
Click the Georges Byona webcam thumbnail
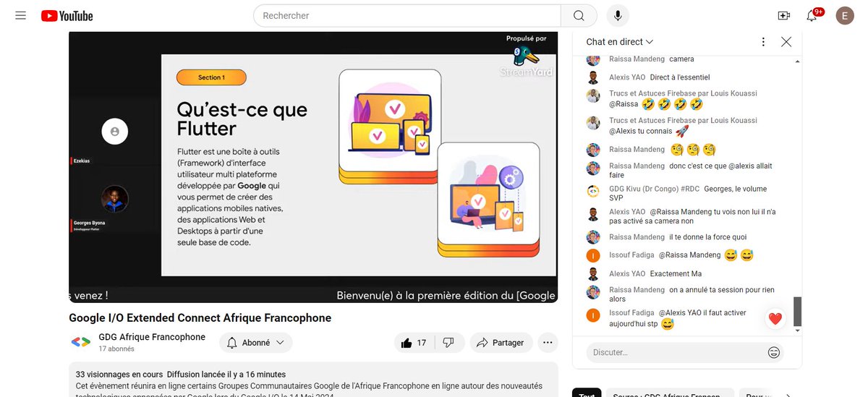114,199
